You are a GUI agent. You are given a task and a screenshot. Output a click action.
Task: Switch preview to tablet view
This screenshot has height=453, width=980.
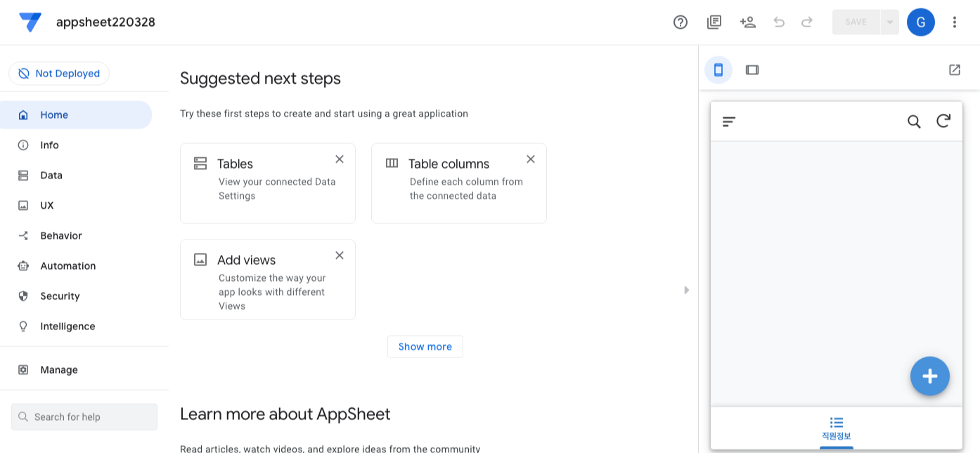pyautogui.click(x=752, y=70)
